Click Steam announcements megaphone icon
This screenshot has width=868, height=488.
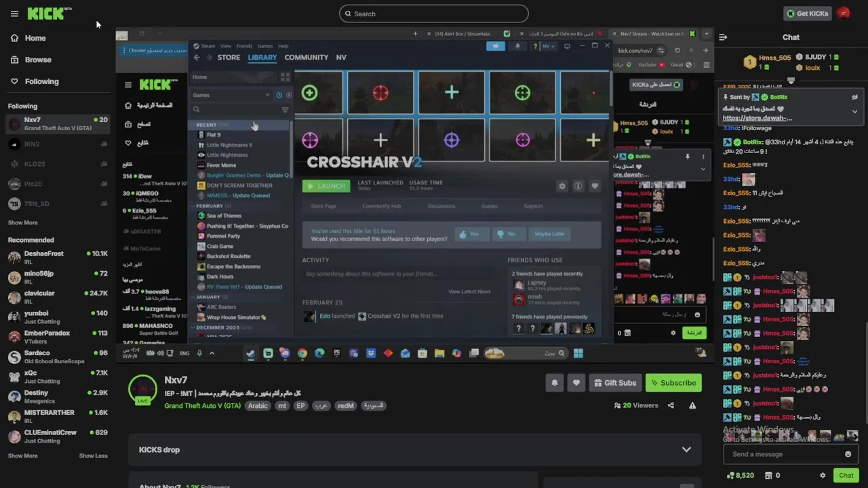point(496,46)
